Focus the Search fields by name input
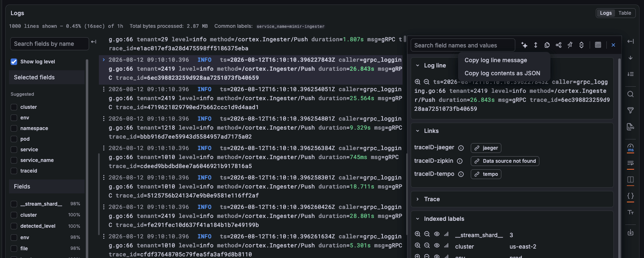Viewport: 644px width, 258px height. [x=49, y=44]
